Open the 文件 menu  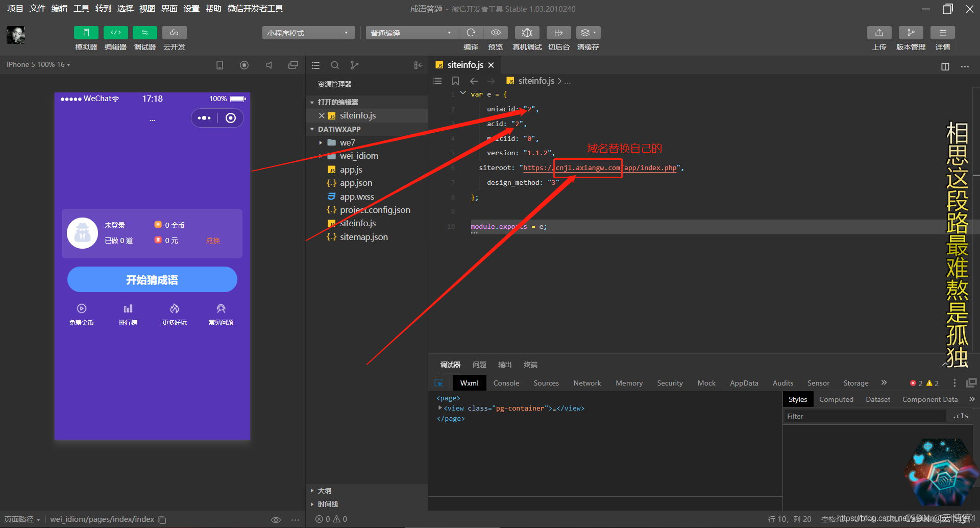tap(37, 9)
